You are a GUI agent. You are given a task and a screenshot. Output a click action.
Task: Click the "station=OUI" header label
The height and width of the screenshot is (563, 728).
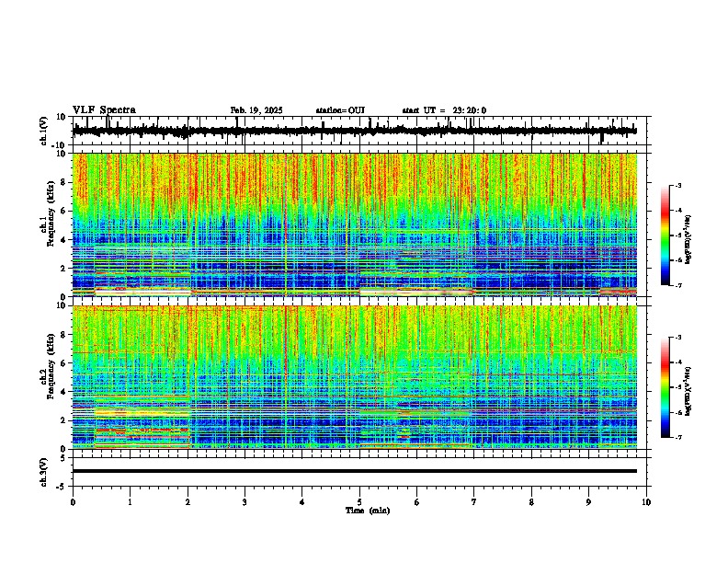click(x=340, y=110)
